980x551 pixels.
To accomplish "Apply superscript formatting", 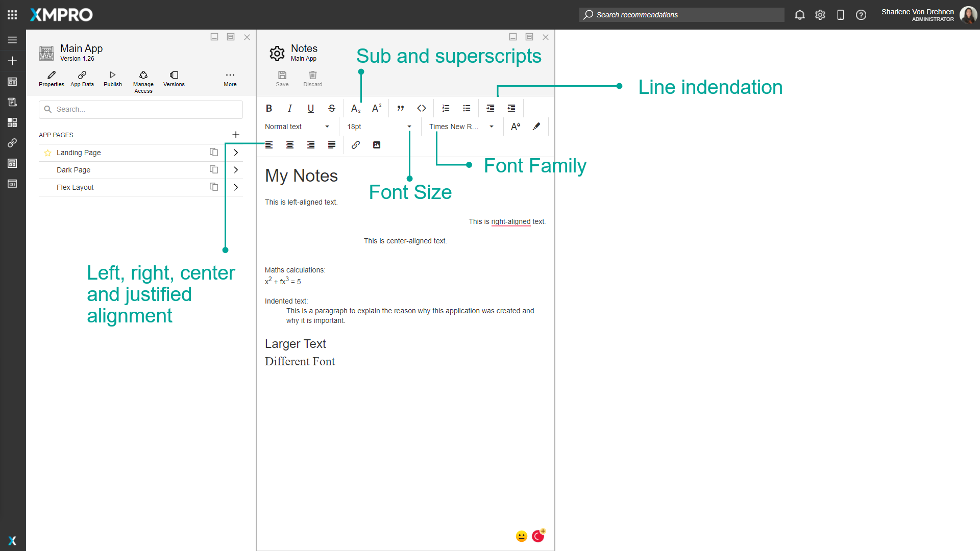I will 377,108.
